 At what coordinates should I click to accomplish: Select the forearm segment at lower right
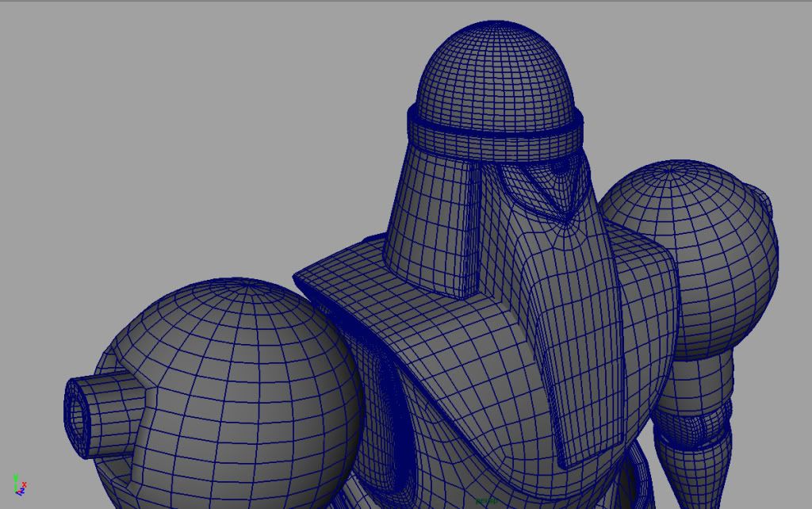(x=694, y=472)
